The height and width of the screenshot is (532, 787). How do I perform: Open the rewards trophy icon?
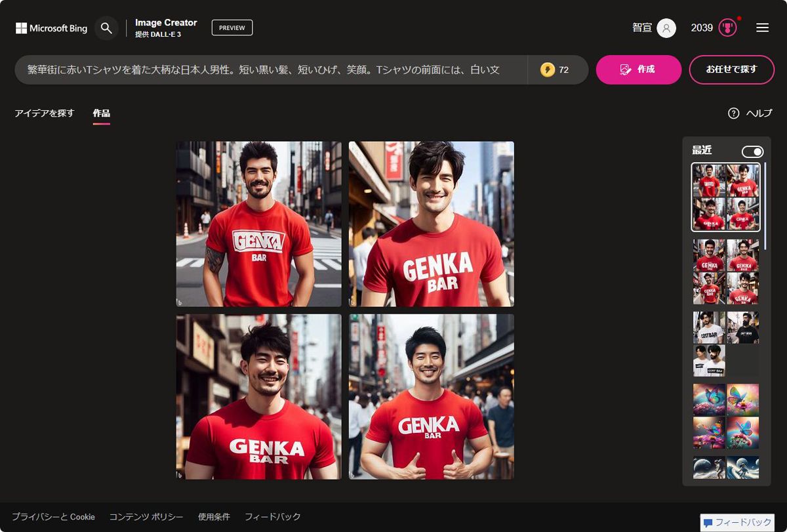pyautogui.click(x=727, y=28)
